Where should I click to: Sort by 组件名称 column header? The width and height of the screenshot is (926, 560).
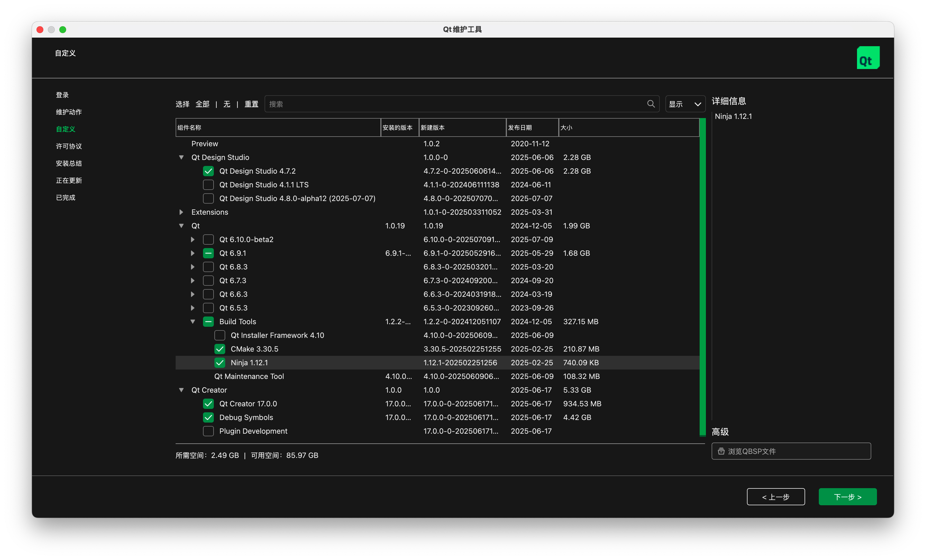point(278,127)
